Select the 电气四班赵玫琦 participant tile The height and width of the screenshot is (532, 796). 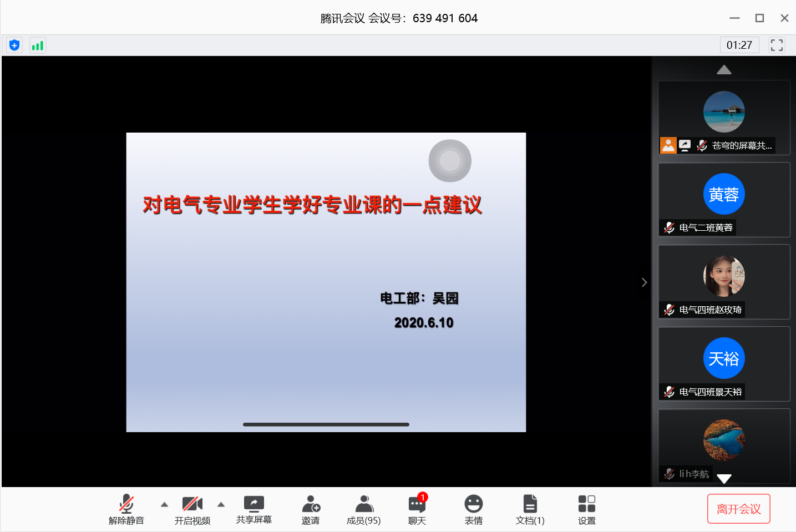click(724, 282)
